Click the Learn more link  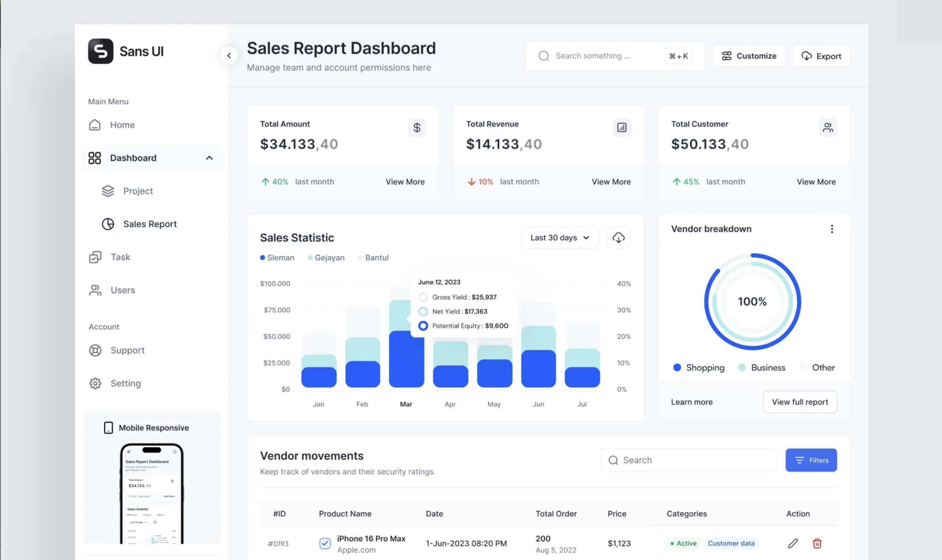pos(691,402)
